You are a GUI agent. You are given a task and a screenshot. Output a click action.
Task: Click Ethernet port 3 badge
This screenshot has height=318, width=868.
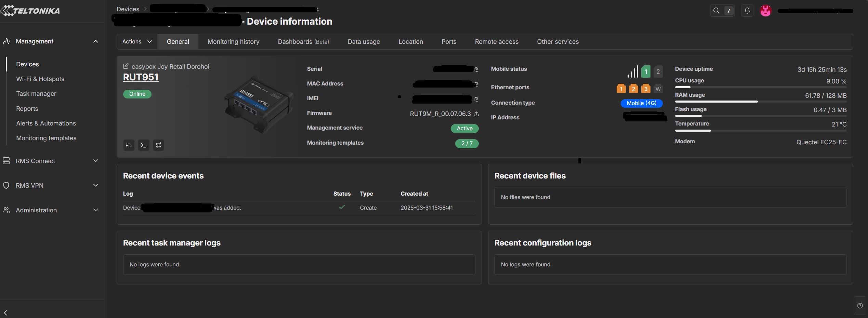pyautogui.click(x=646, y=89)
